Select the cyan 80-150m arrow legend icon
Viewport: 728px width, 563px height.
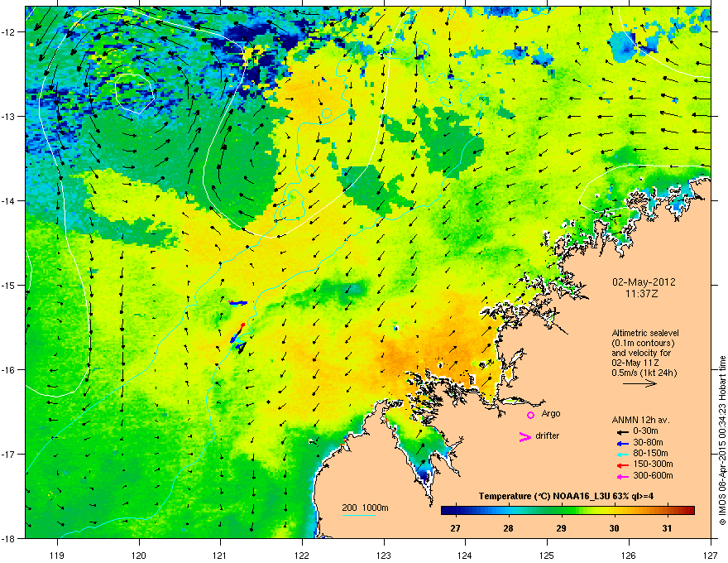click(x=623, y=455)
